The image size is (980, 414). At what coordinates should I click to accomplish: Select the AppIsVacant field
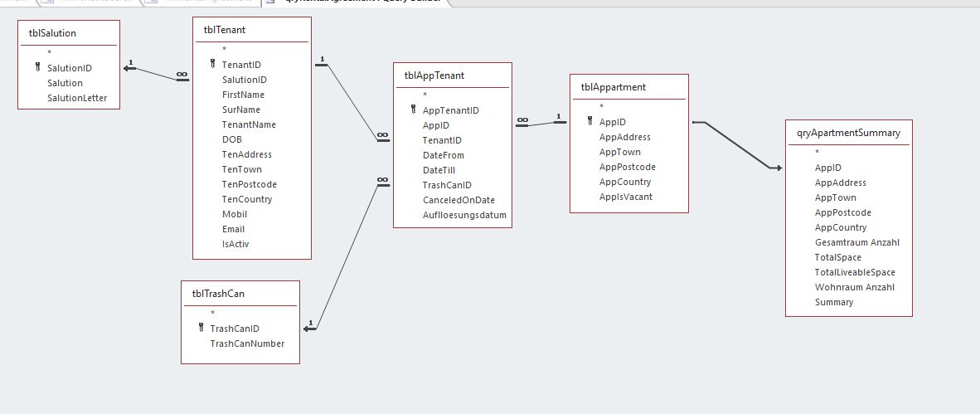click(626, 197)
